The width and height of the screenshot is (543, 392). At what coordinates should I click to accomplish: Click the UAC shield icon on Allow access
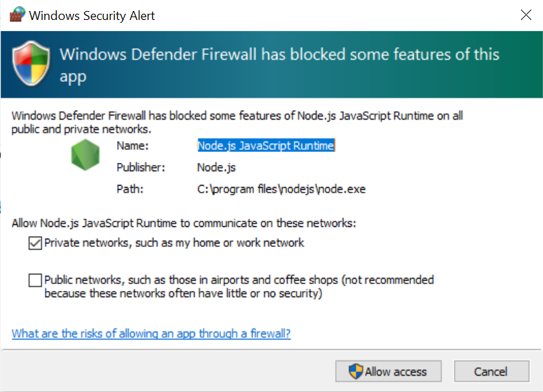[x=356, y=371]
